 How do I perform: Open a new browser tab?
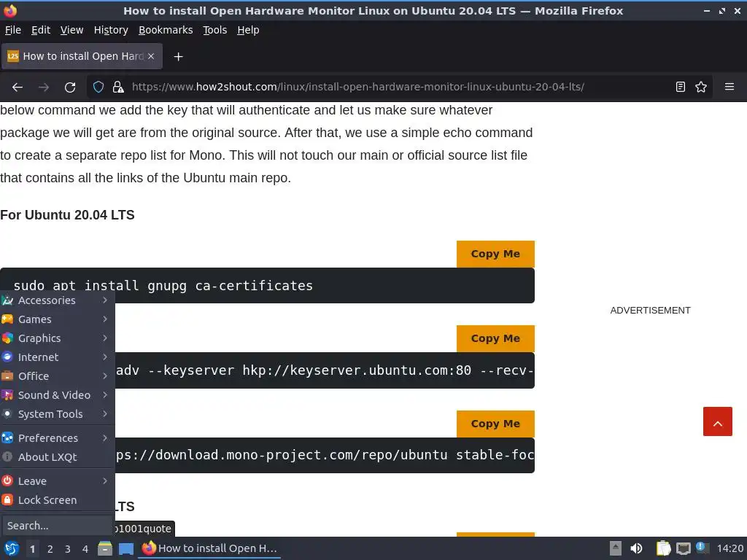[x=178, y=57]
